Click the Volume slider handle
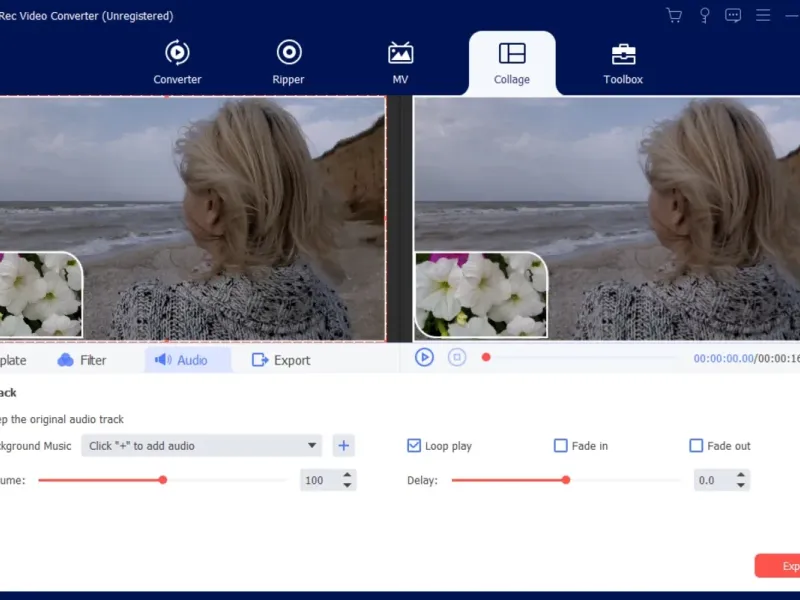800x600 pixels. click(163, 480)
